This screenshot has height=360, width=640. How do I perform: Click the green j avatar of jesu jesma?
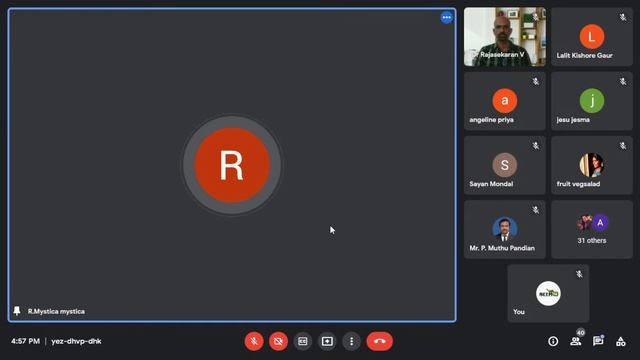click(592, 101)
